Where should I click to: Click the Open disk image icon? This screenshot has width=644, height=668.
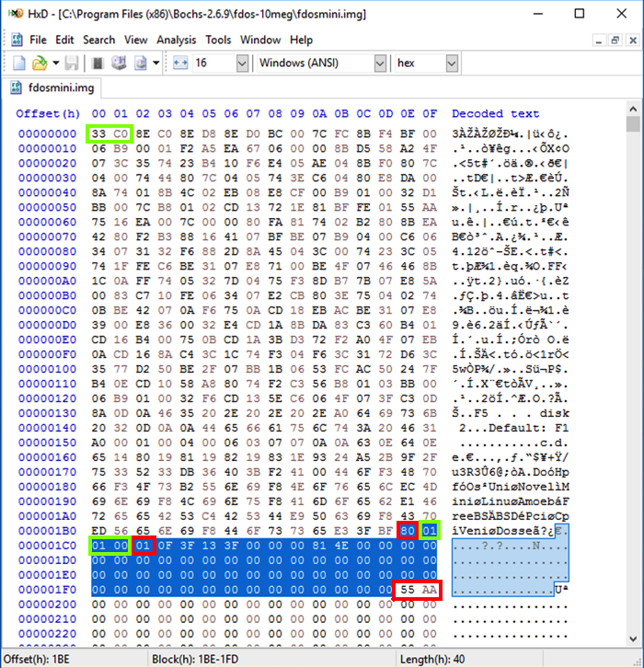click(141, 63)
